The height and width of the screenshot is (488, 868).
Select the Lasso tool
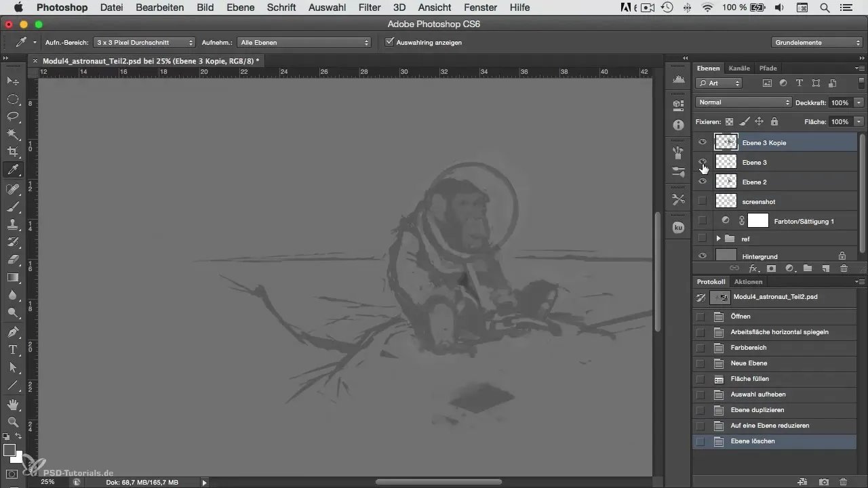[x=12, y=117]
